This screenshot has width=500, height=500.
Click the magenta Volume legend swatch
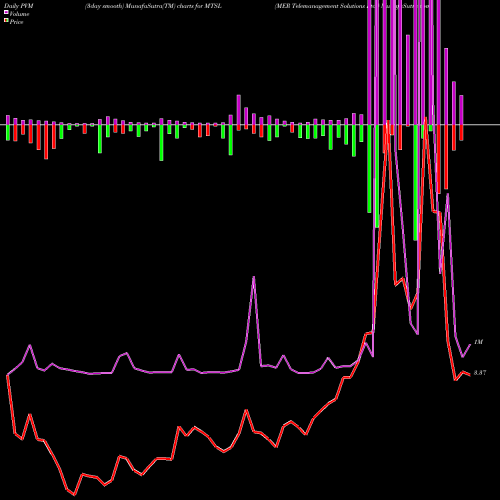click(6, 13)
